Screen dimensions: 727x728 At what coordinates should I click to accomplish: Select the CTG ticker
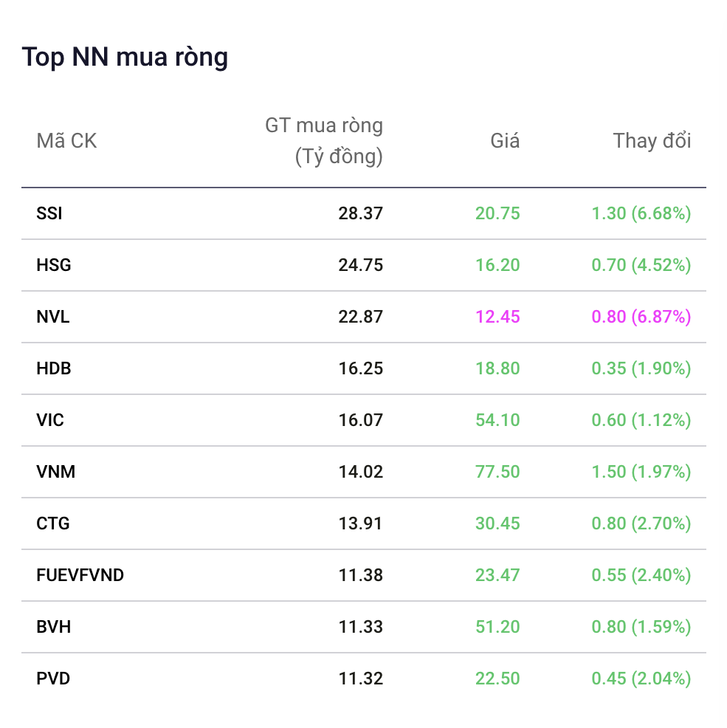53,523
